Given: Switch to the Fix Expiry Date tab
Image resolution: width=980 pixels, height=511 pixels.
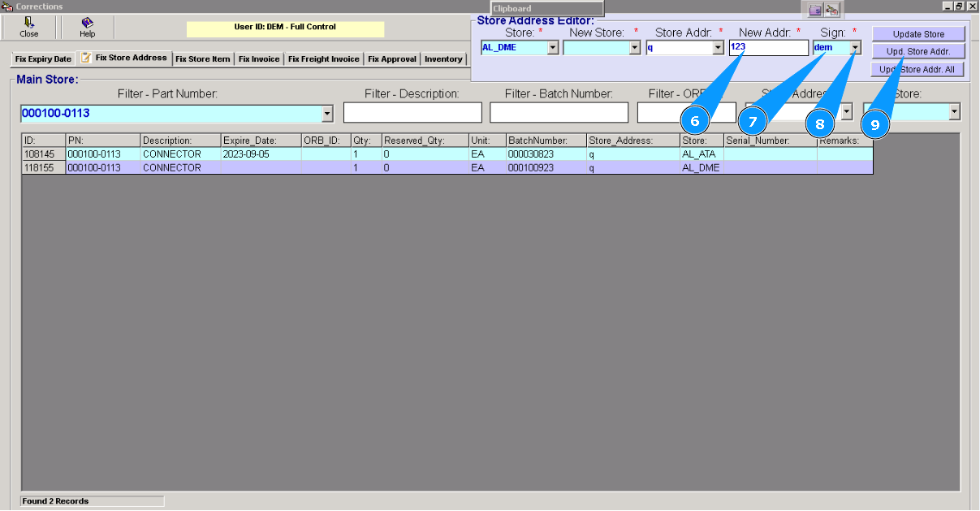Looking at the screenshot, I should tap(43, 59).
